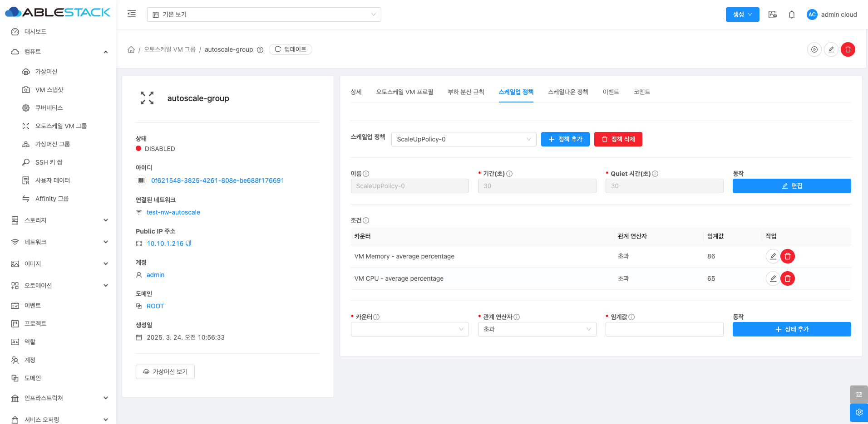Copy the Public IP address
This screenshot has height=424, width=868.
[x=189, y=244]
